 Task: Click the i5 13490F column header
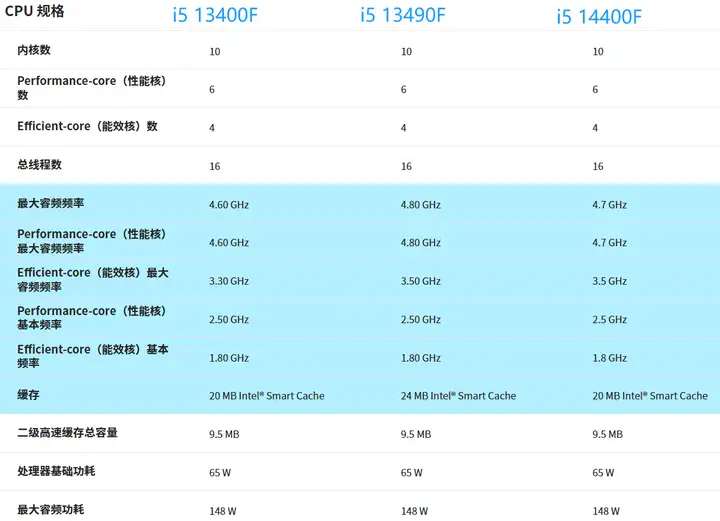pos(403,16)
